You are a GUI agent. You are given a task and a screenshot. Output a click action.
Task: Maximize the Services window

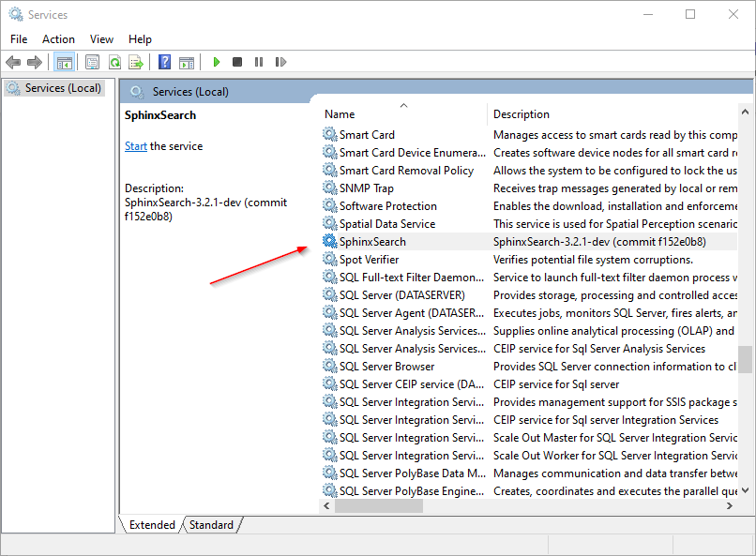(690, 14)
